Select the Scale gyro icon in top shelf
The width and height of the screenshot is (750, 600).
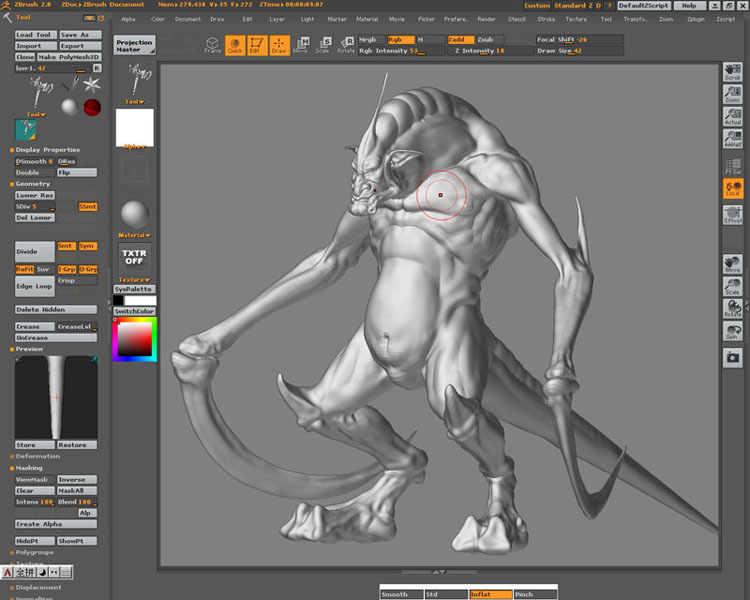point(323,45)
